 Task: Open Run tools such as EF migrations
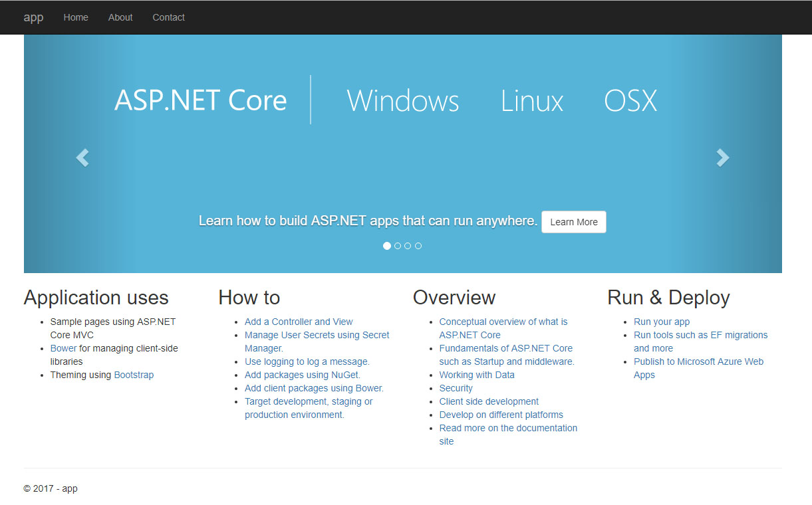coord(701,342)
